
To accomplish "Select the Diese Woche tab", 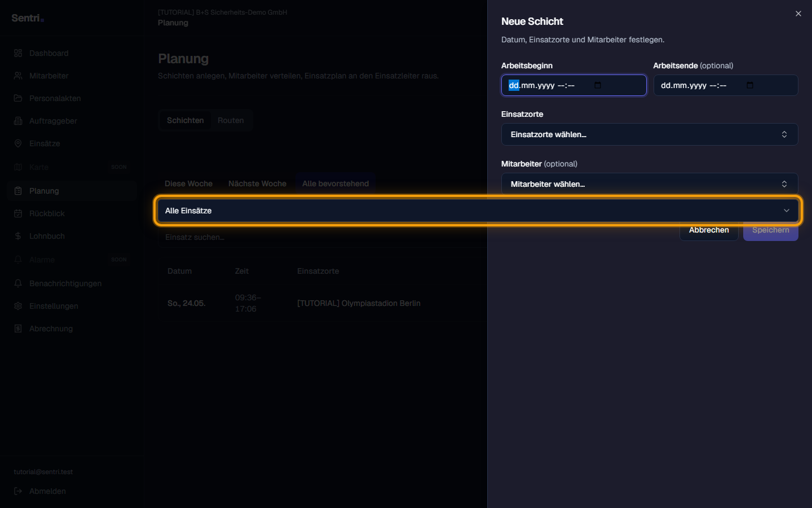I will point(188,183).
